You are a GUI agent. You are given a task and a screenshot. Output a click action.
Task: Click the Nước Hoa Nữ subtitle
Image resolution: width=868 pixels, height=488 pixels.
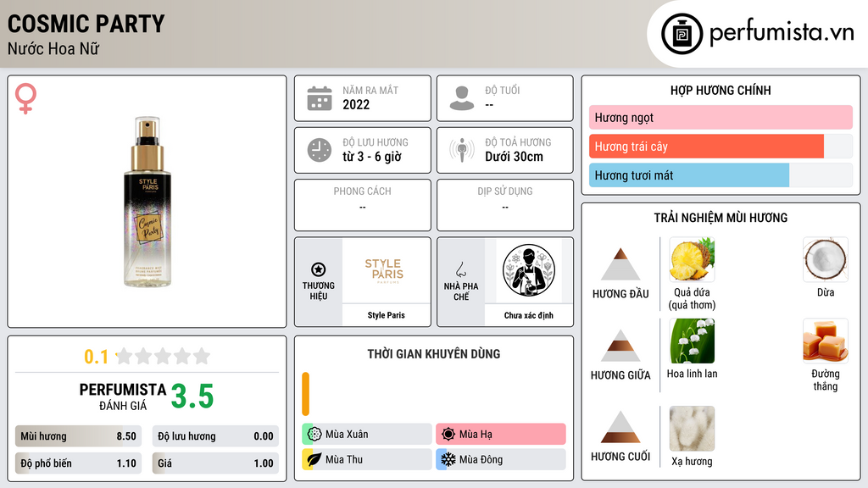point(53,48)
